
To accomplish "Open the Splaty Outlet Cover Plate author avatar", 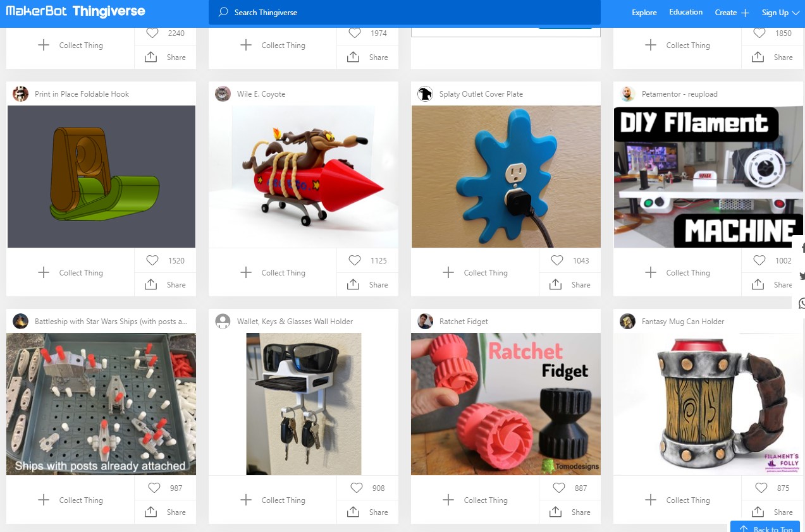I will coord(425,94).
